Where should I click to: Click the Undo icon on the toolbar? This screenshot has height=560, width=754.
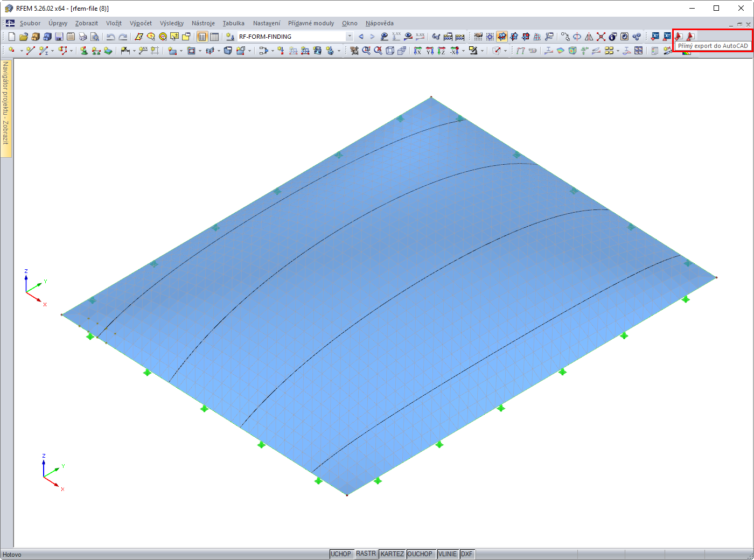coord(111,36)
